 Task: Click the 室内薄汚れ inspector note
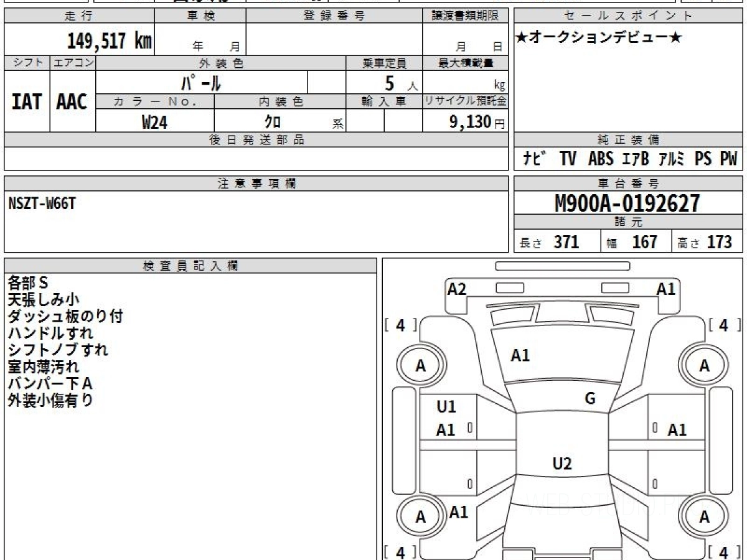click(44, 366)
